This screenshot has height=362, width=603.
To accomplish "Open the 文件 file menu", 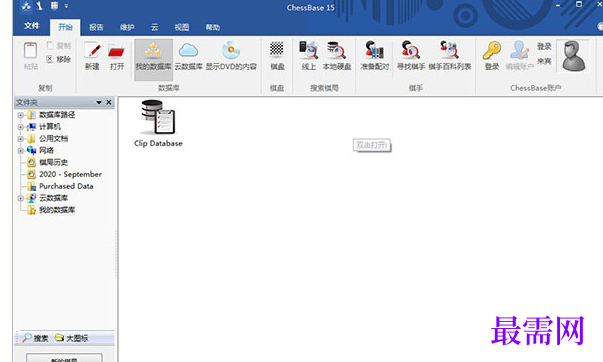I will coord(32,26).
